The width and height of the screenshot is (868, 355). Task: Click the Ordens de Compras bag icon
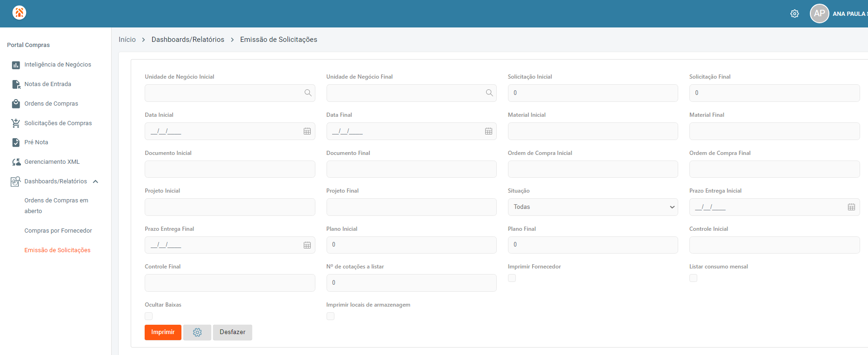coord(16,104)
